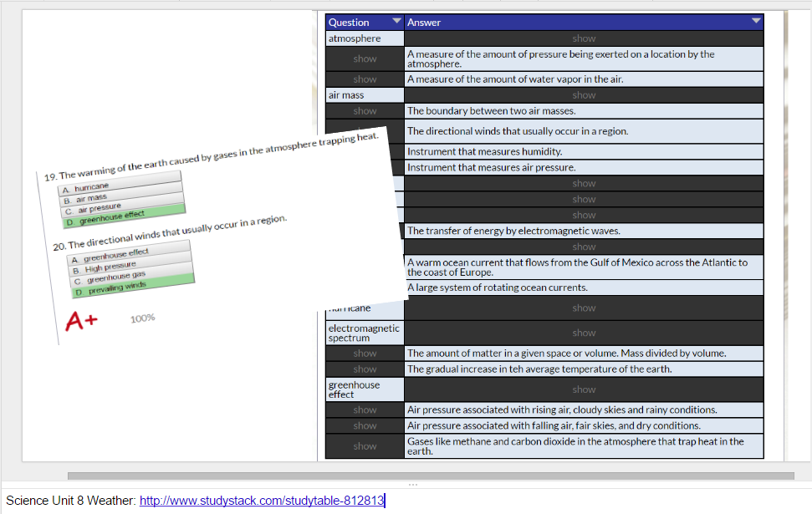Reveal the hidden answer for greenhouse effect

584,389
